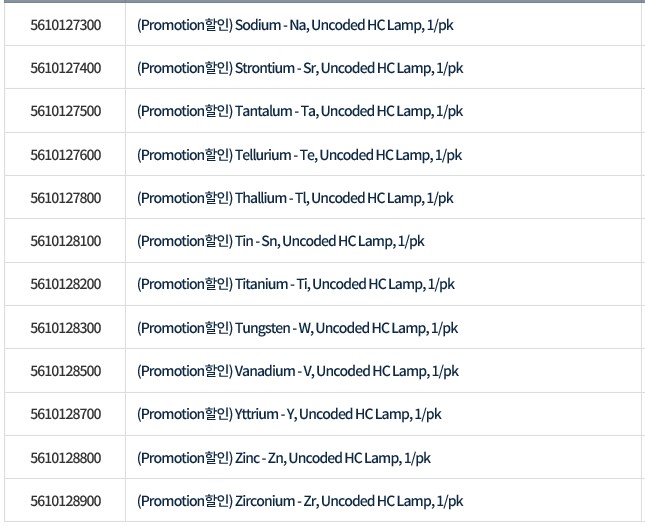Select part number 5610128500
Screen dimensions: 645x526
[66, 371]
